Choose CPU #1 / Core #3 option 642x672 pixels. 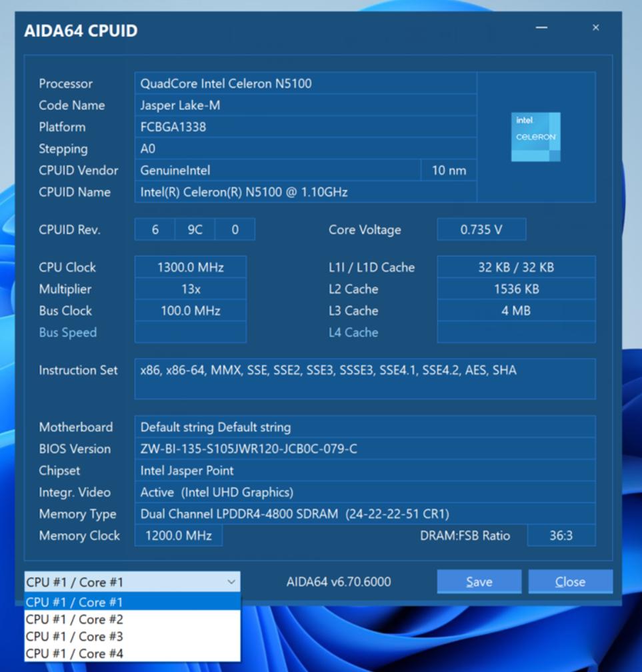tap(132, 636)
